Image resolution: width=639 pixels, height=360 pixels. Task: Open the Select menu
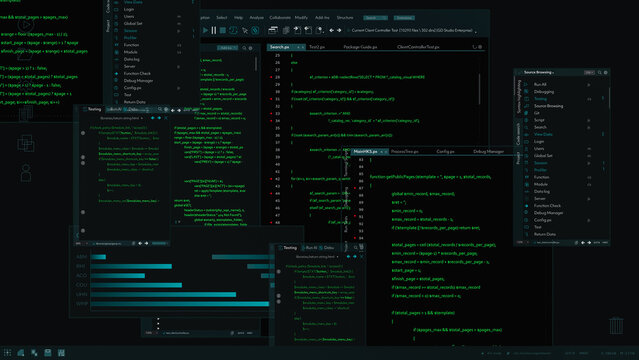(x=222, y=18)
